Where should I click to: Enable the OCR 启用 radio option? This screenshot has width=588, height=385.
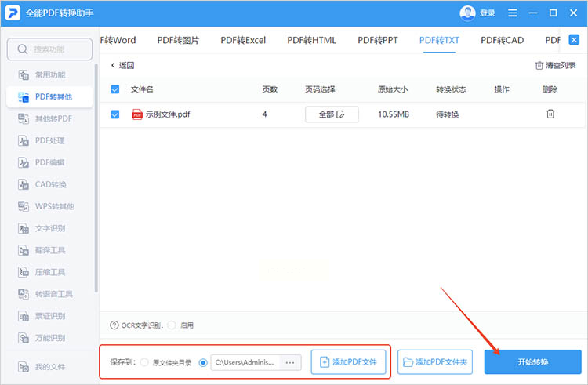172,325
